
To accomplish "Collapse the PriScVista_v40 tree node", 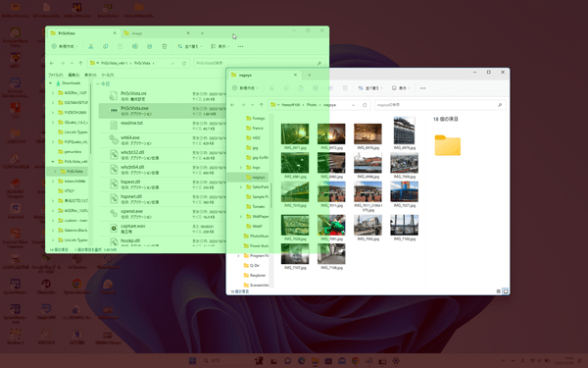I will 53,162.
